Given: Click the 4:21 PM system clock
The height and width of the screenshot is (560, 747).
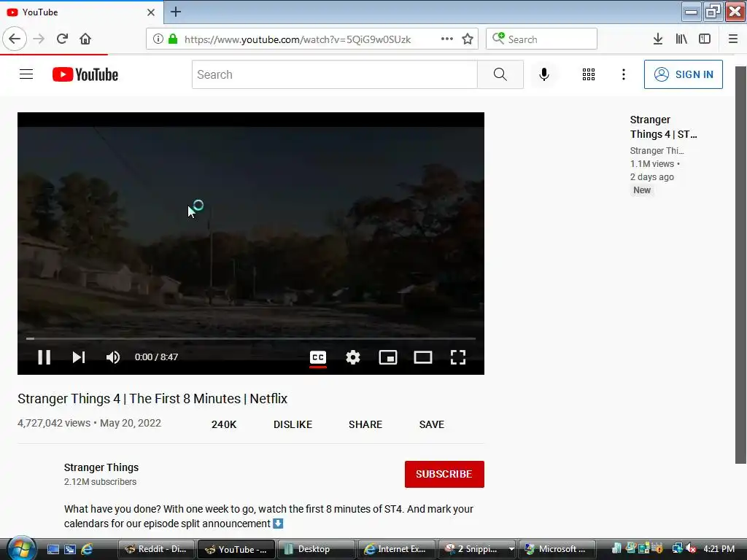Looking at the screenshot, I should (719, 549).
